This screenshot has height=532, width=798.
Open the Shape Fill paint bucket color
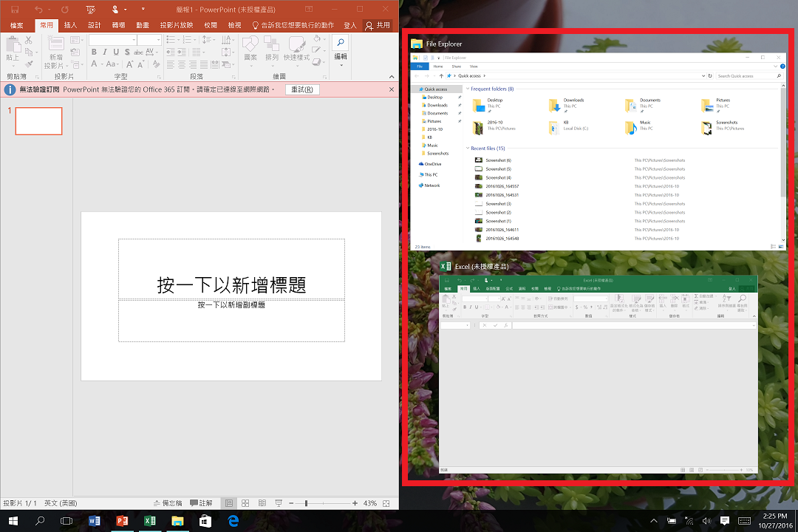316,38
